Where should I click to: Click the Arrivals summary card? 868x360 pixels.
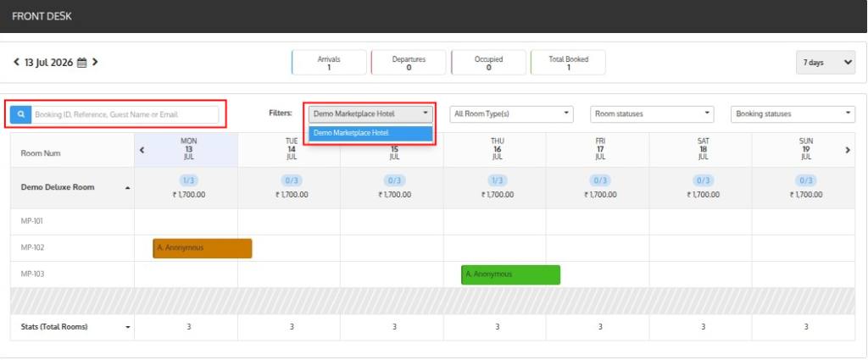pyautogui.click(x=329, y=63)
